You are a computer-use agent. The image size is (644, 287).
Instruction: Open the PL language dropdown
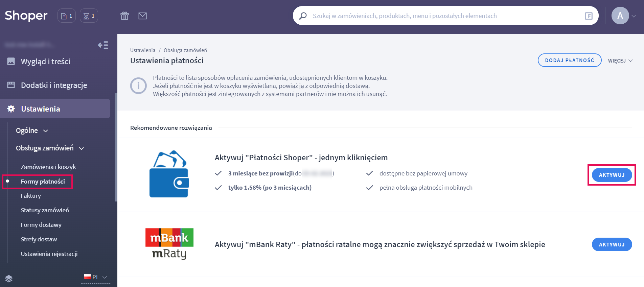(x=96, y=277)
